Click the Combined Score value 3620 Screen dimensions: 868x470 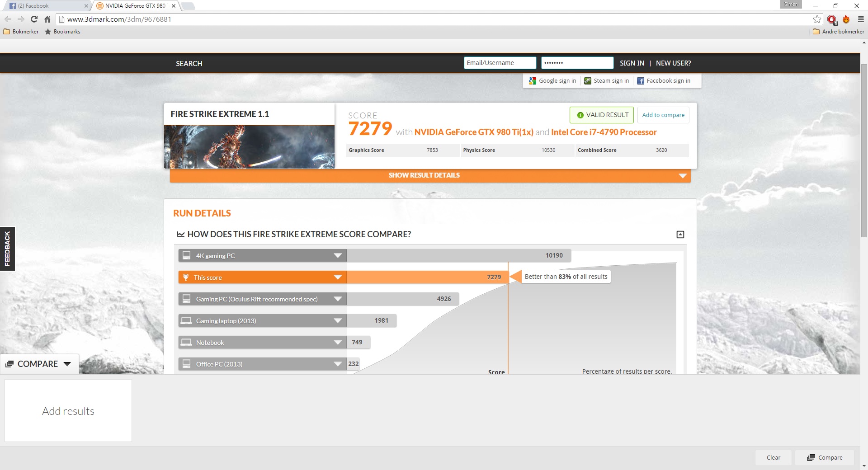[x=661, y=150]
